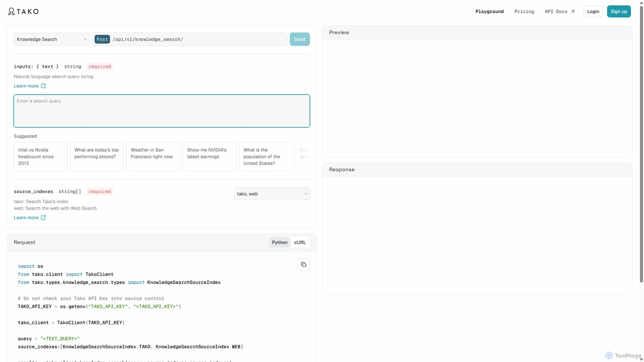The width and height of the screenshot is (644, 362).
Task: Click 'web: Search the web with Web Search'
Action: coord(55,208)
